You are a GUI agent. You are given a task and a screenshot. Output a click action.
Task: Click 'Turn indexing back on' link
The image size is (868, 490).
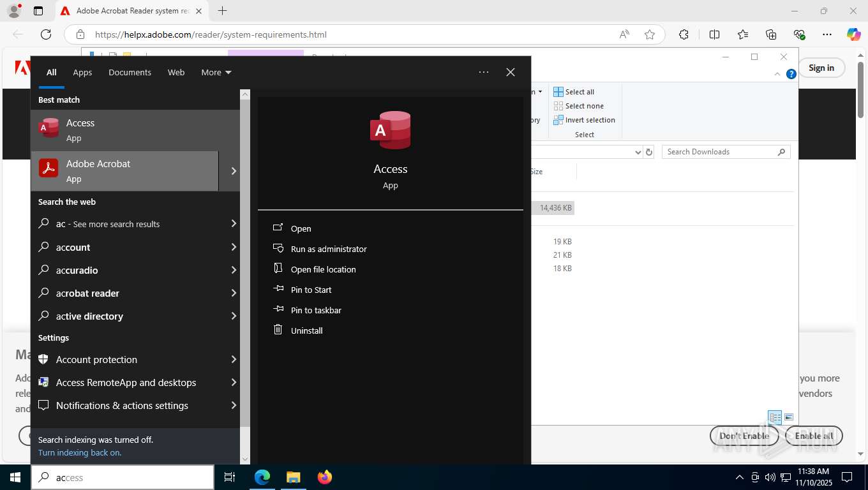click(x=80, y=452)
